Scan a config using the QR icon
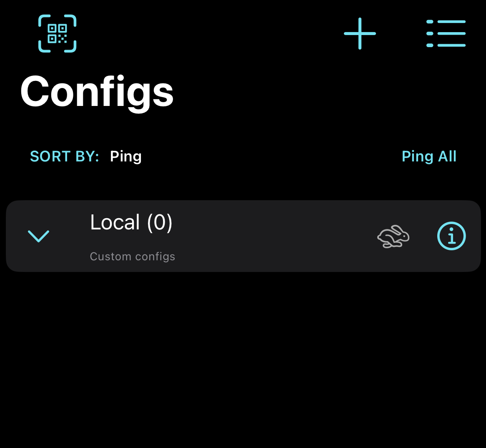The height and width of the screenshot is (448, 486). (x=58, y=33)
